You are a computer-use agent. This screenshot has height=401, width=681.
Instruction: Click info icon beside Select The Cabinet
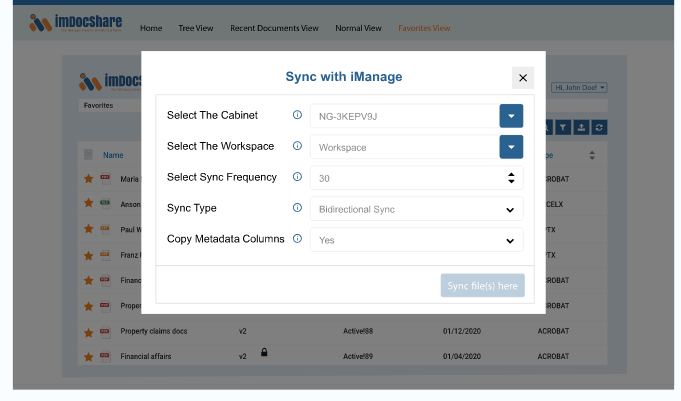[297, 115]
